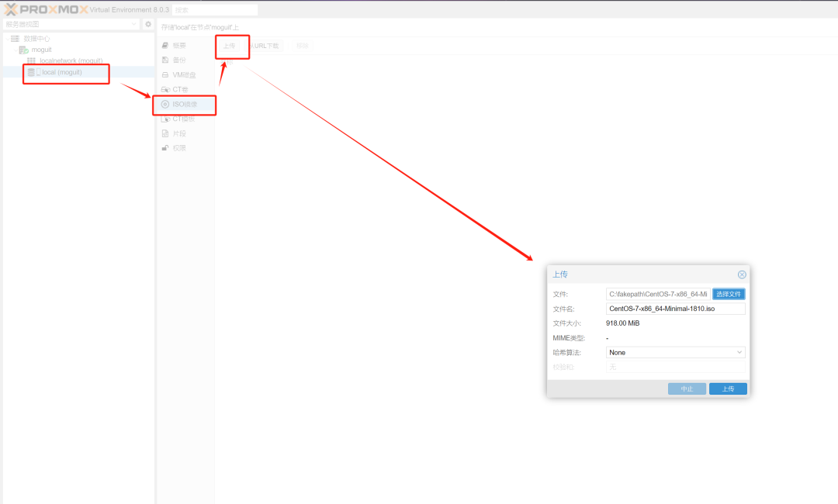Focus the 搜索 search box in the header
Image resolution: width=838 pixels, height=504 pixels.
(215, 10)
